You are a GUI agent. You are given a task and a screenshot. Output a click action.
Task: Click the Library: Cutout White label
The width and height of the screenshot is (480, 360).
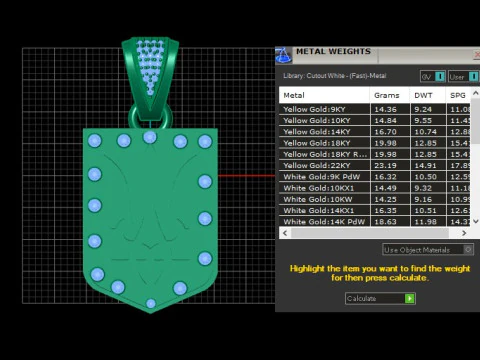tap(334, 76)
